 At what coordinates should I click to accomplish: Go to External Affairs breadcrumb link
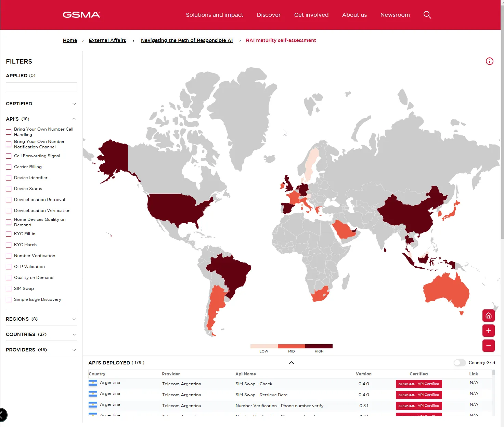click(x=107, y=40)
